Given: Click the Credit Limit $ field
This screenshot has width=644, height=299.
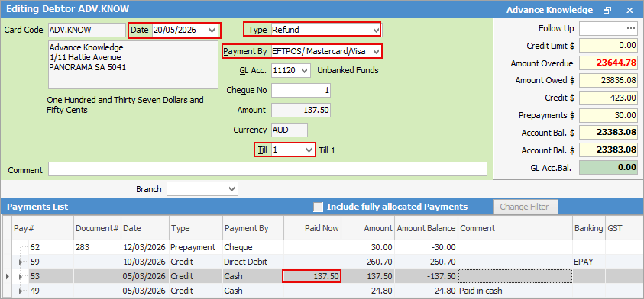Looking at the screenshot, I should coord(608,46).
